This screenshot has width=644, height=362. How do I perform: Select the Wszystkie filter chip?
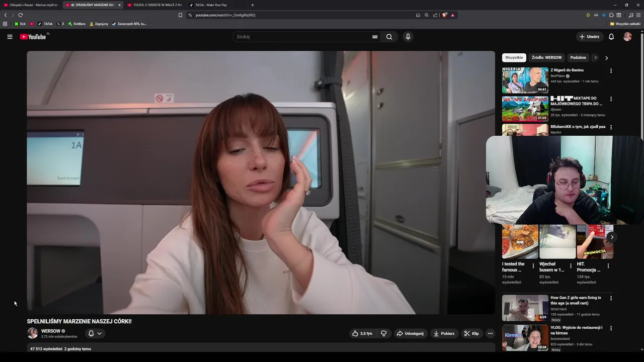point(514,58)
